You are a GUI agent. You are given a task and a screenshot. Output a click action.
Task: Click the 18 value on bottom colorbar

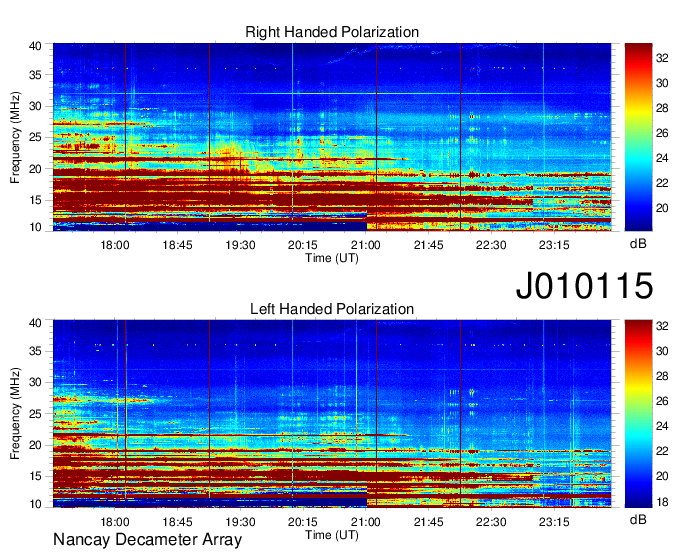pos(662,502)
